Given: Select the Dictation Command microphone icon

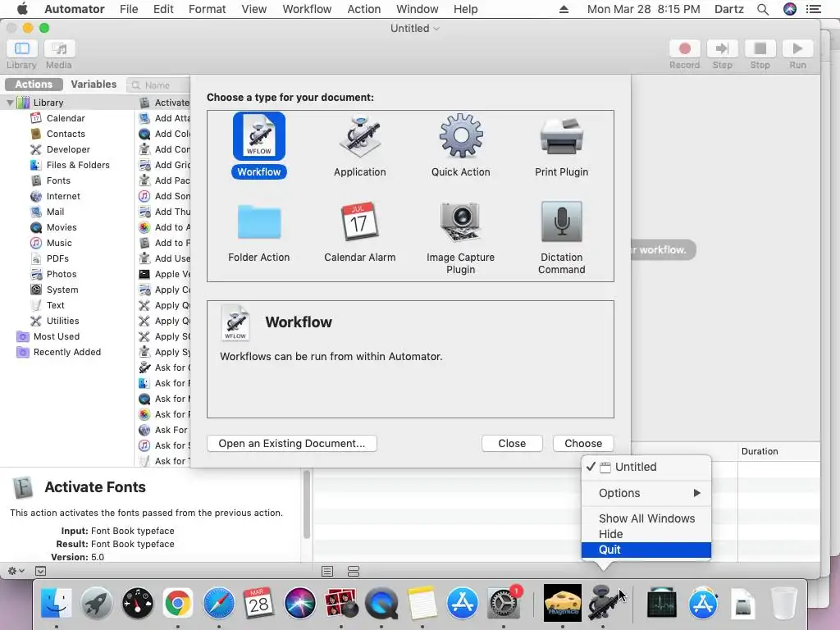Looking at the screenshot, I should coord(561,221).
